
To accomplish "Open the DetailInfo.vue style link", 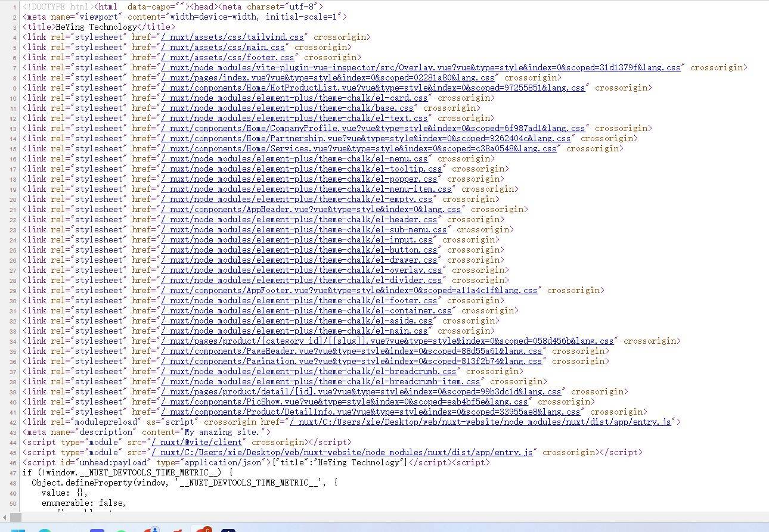I will (x=371, y=412).
